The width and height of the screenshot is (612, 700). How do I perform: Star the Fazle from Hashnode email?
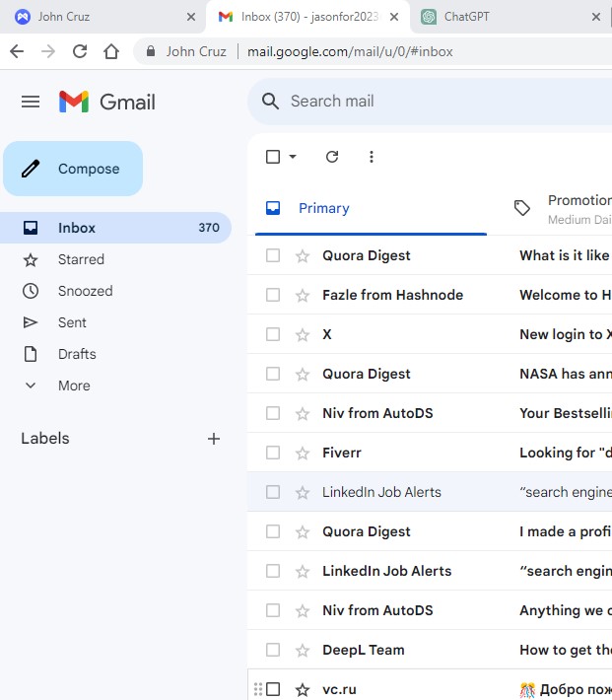coord(303,296)
